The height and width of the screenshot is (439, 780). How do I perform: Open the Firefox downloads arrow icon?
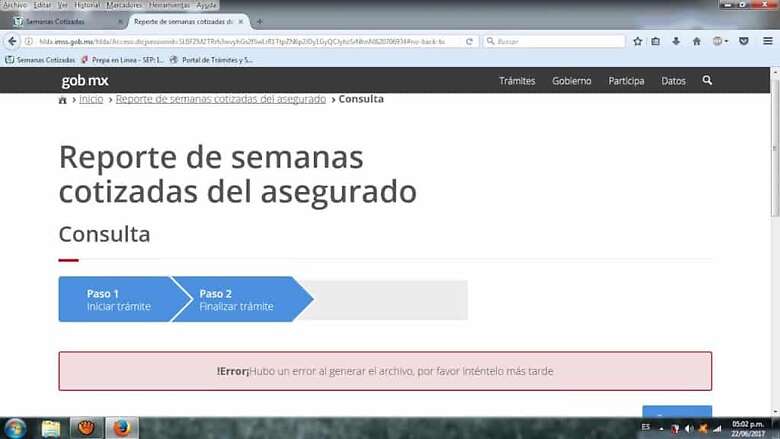point(676,41)
